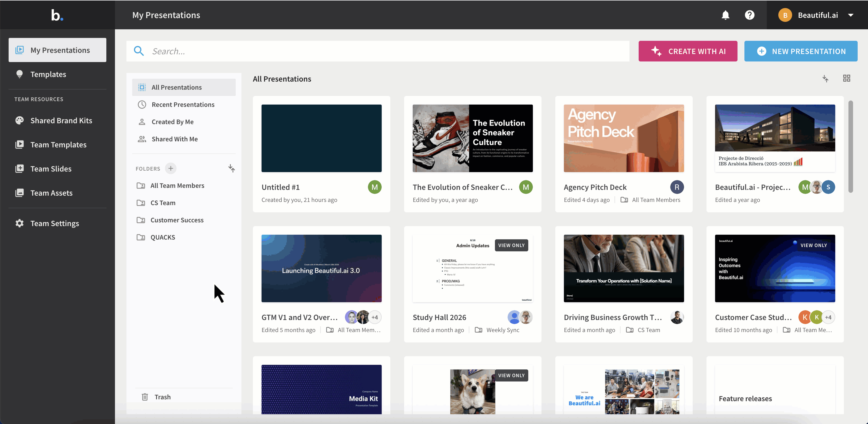The image size is (868, 424).
Task: Select Recent Presentations filter
Action: (x=184, y=105)
